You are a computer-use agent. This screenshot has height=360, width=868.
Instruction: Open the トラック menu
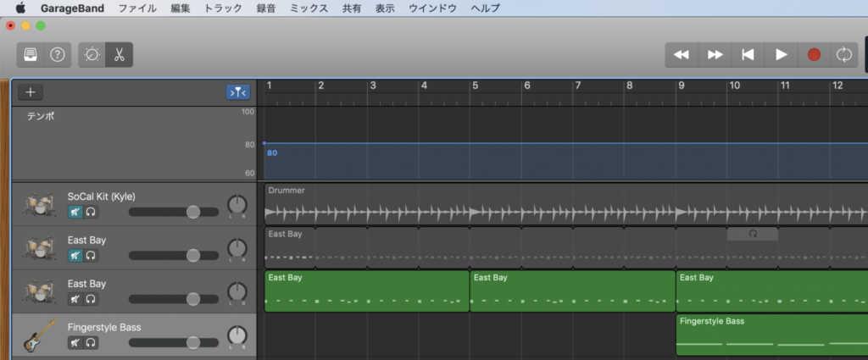(x=223, y=8)
